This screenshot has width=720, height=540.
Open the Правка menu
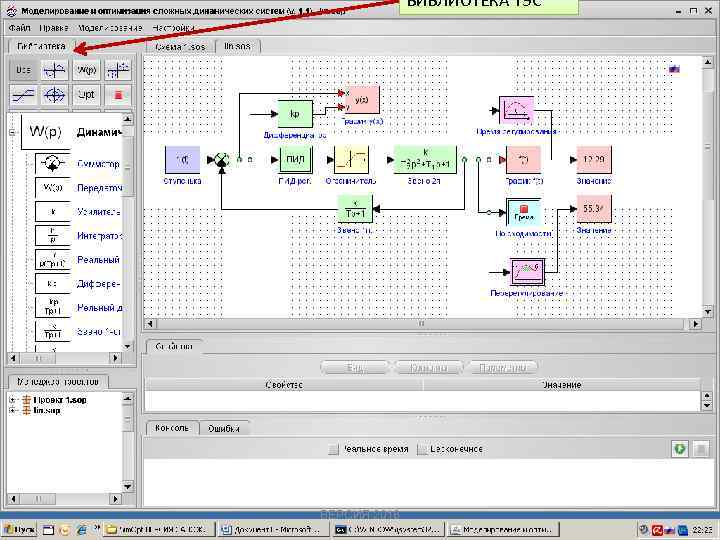(x=54, y=28)
